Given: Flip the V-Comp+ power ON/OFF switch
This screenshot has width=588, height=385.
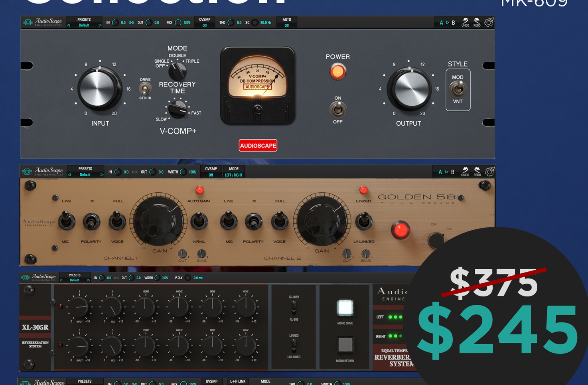Looking at the screenshot, I should [x=338, y=109].
